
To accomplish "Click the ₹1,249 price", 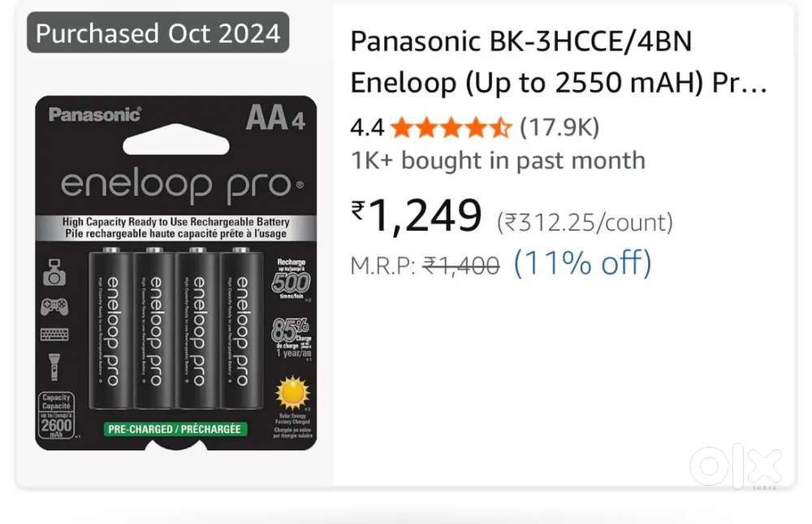I will pos(417,217).
